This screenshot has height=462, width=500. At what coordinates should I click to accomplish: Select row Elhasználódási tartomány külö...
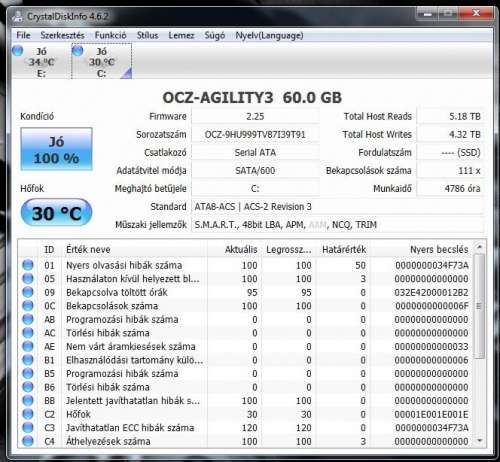point(246,360)
